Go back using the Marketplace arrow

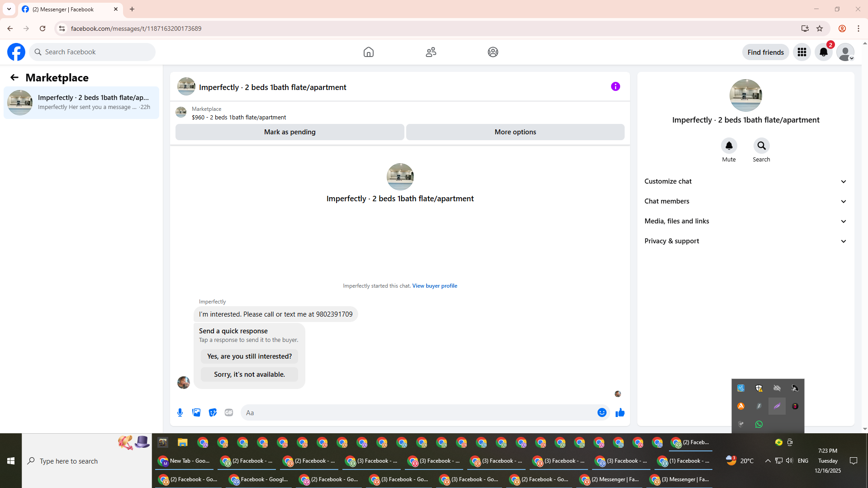click(14, 78)
